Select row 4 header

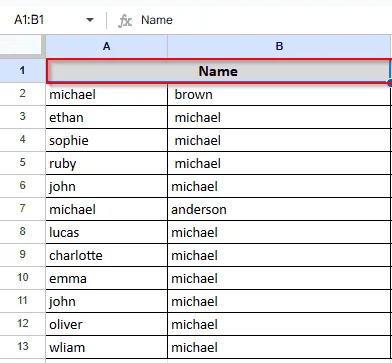tap(22, 140)
